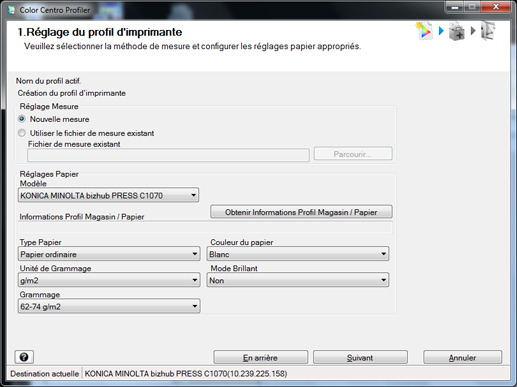Click the Destination actuelle status bar value

pyautogui.click(x=186, y=374)
